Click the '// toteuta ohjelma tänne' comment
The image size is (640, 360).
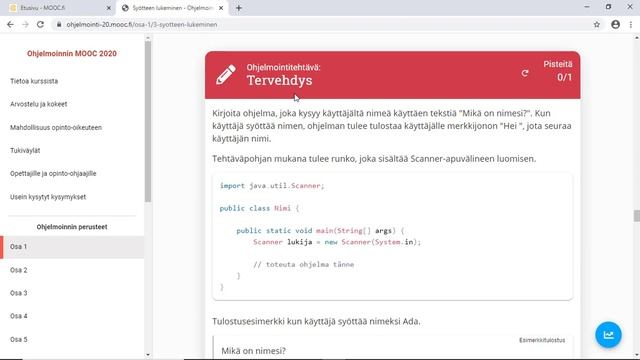304,264
